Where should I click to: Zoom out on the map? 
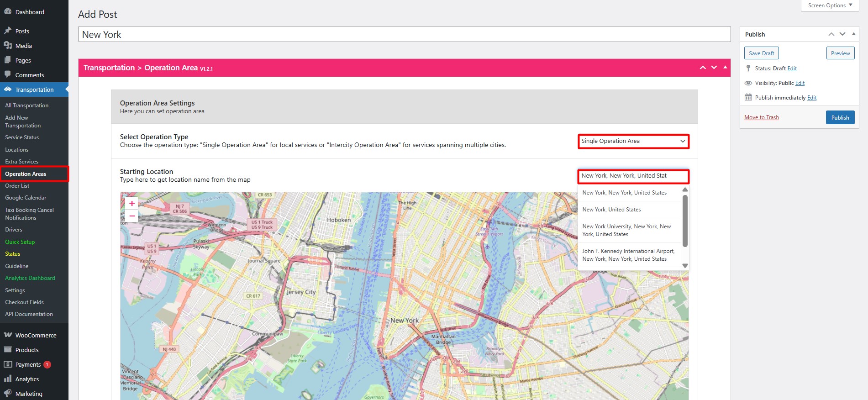coord(132,216)
